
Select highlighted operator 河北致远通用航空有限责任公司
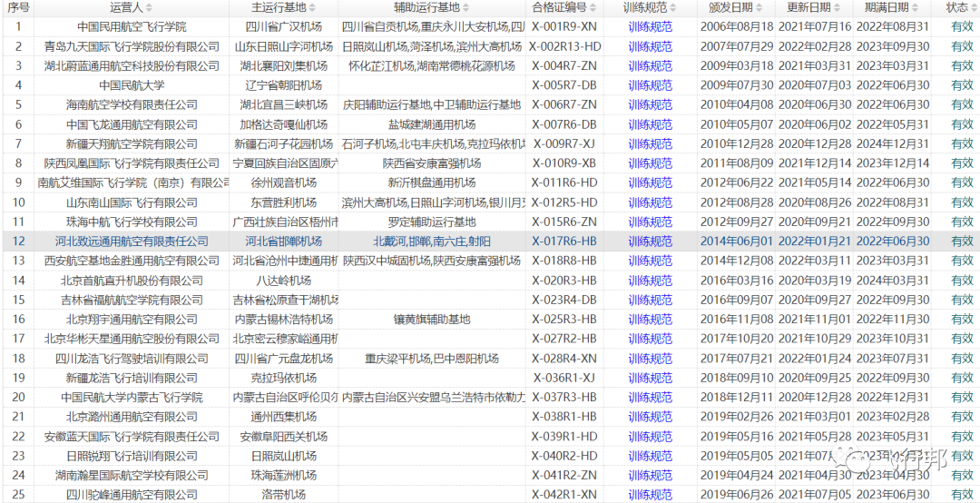tap(132, 242)
